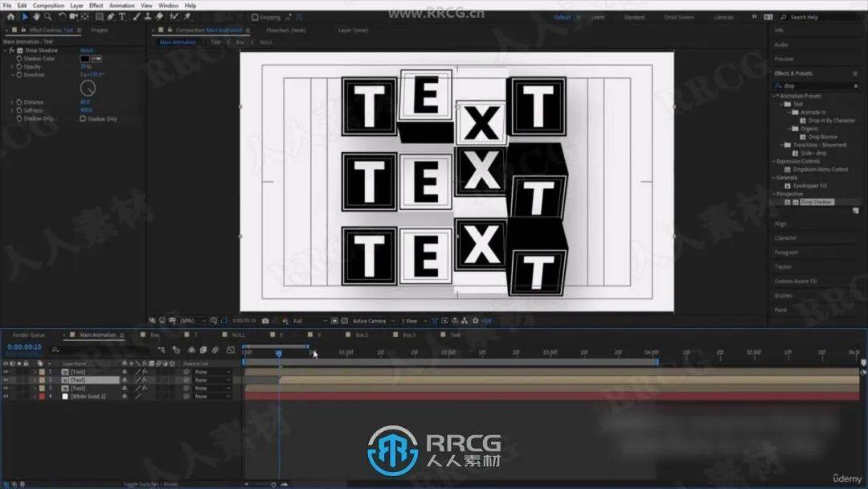Click the Home icon in the toolbar
Screen dimensions: 868x489
pyautogui.click(x=11, y=16)
